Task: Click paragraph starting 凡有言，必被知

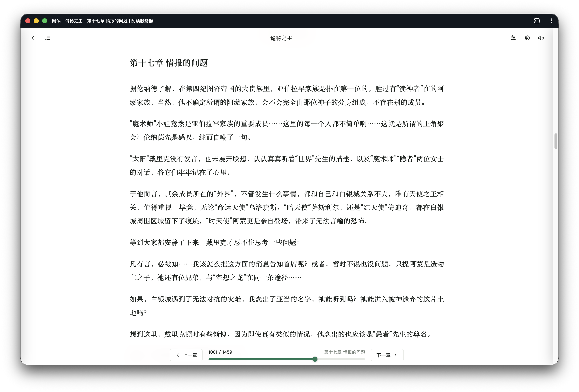Action: click(287, 271)
